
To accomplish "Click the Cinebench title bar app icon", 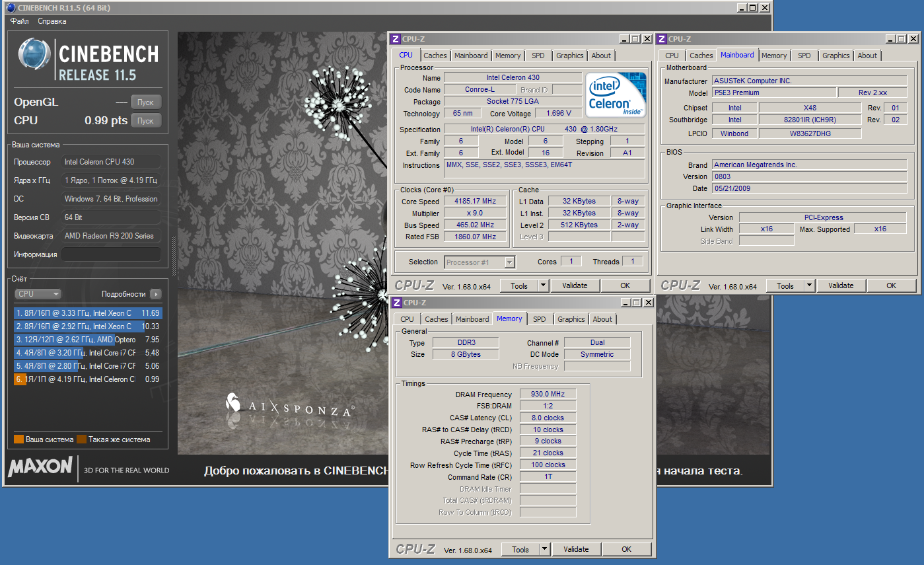I will [x=10, y=8].
